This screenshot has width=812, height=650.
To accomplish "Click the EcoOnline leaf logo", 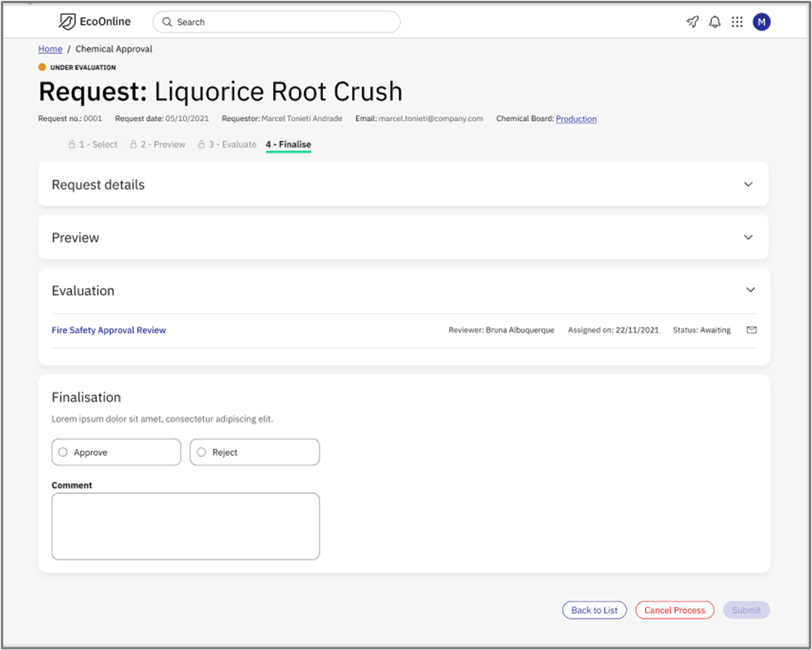I will tap(67, 21).
